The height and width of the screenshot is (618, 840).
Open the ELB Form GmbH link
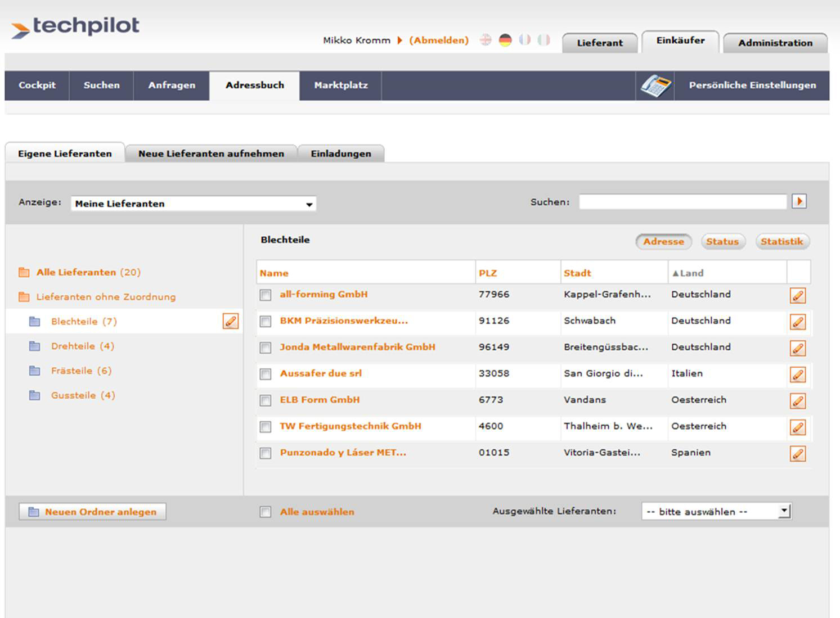(x=320, y=400)
